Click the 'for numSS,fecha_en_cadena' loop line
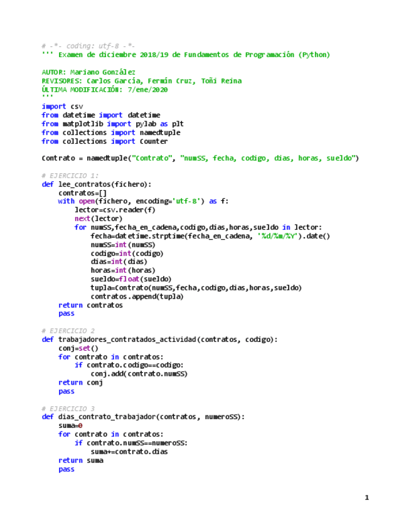The image size is (411, 532). (x=198, y=227)
